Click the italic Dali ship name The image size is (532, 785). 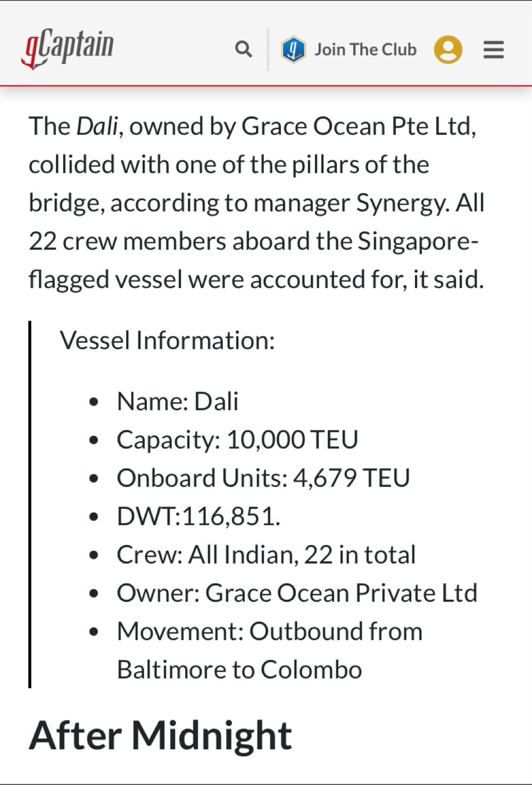point(96,127)
